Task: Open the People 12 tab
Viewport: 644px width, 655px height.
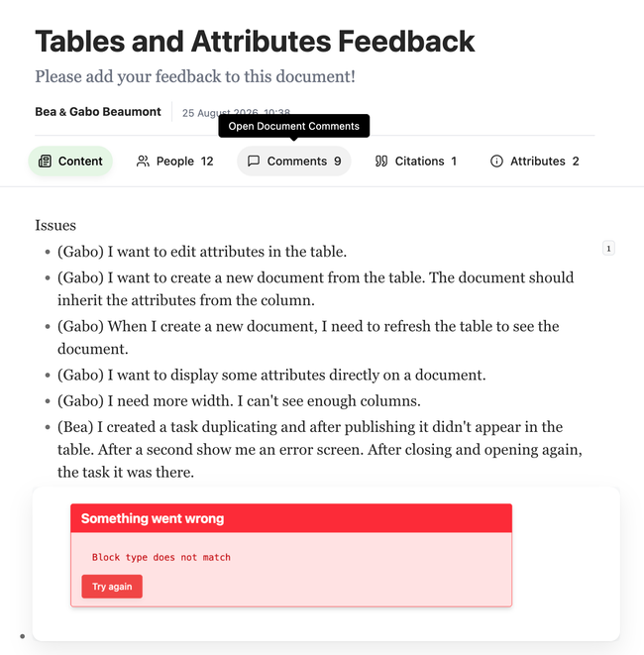Action: [174, 162]
